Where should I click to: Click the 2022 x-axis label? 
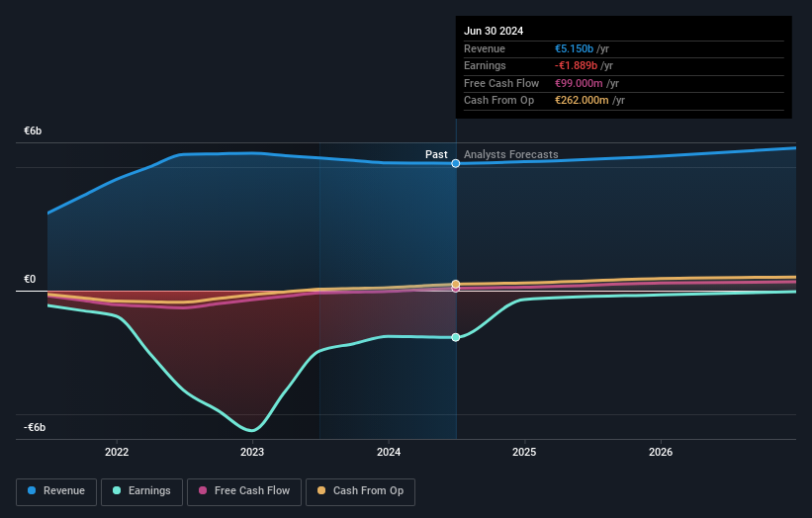point(117,452)
